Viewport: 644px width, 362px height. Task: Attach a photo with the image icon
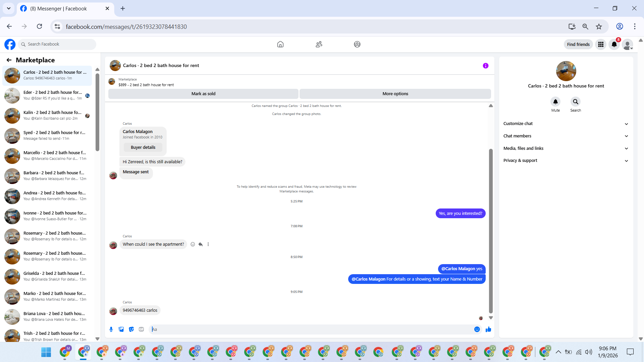pos(121,329)
